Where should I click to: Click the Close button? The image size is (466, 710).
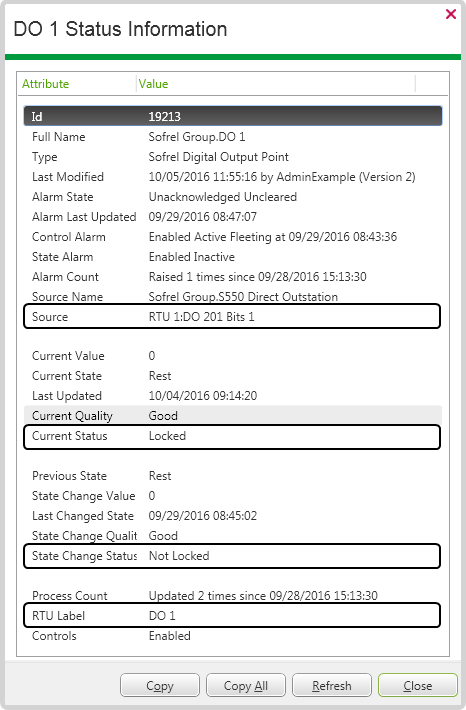click(x=418, y=686)
